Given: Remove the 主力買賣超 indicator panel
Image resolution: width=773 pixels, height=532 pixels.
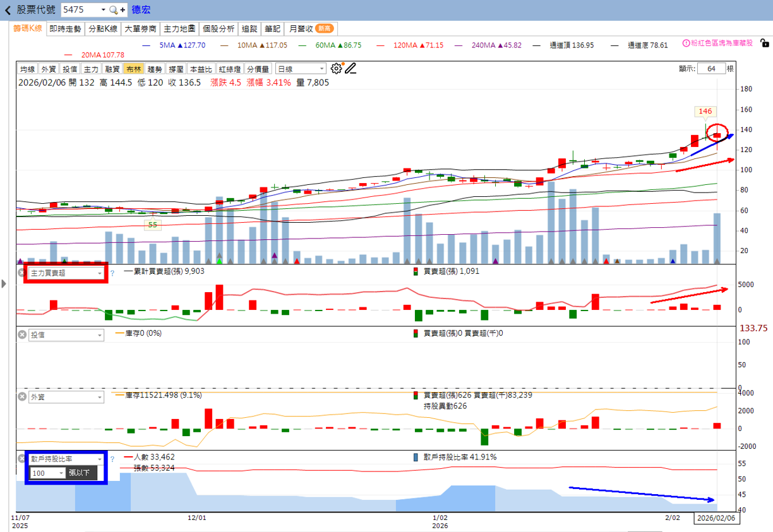Looking at the screenshot, I should 21,273.
